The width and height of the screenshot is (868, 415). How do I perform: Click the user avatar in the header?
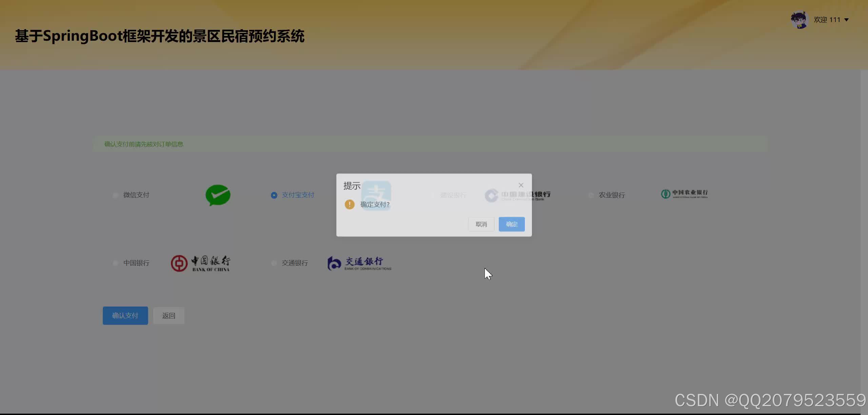click(x=800, y=20)
